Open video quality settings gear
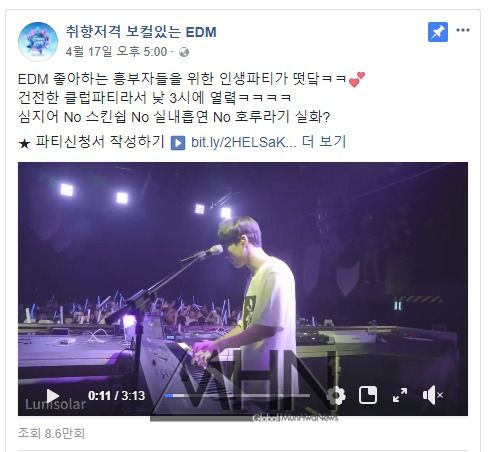 click(x=336, y=396)
